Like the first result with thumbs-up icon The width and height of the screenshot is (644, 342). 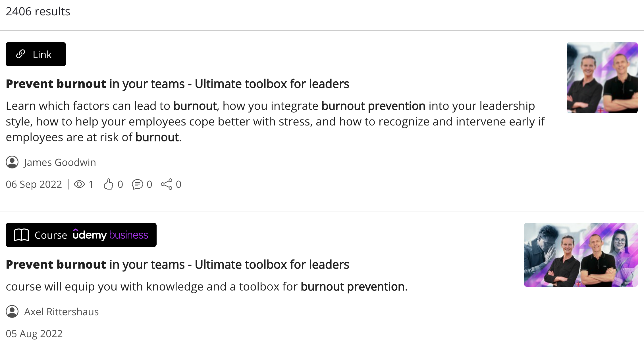pyautogui.click(x=108, y=184)
